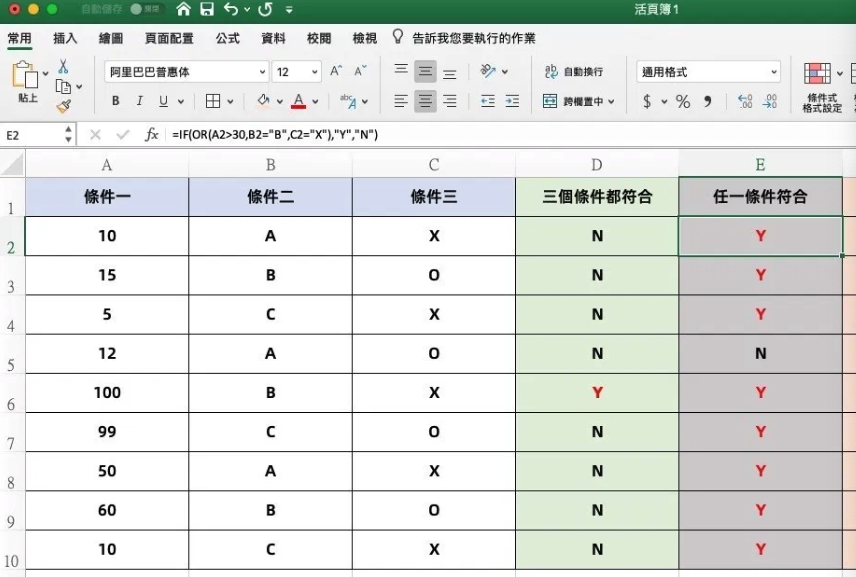
Task: Increase font size with larger A icon
Action: click(335, 71)
